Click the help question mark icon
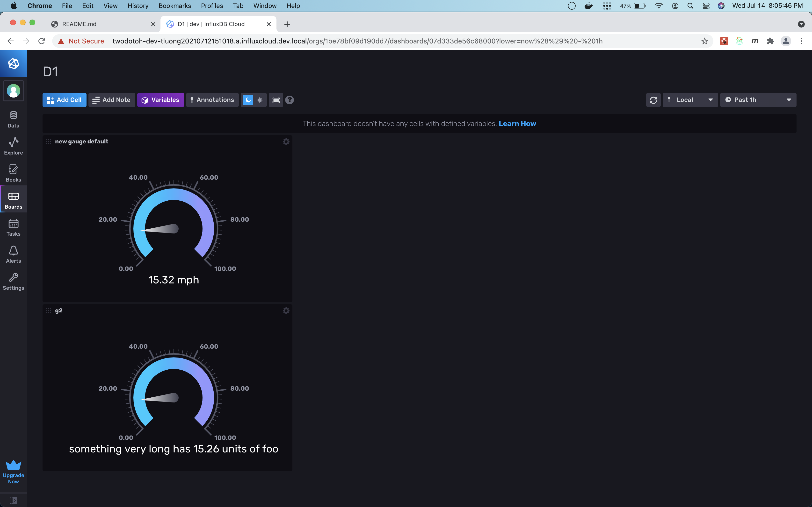812x507 pixels. point(290,100)
